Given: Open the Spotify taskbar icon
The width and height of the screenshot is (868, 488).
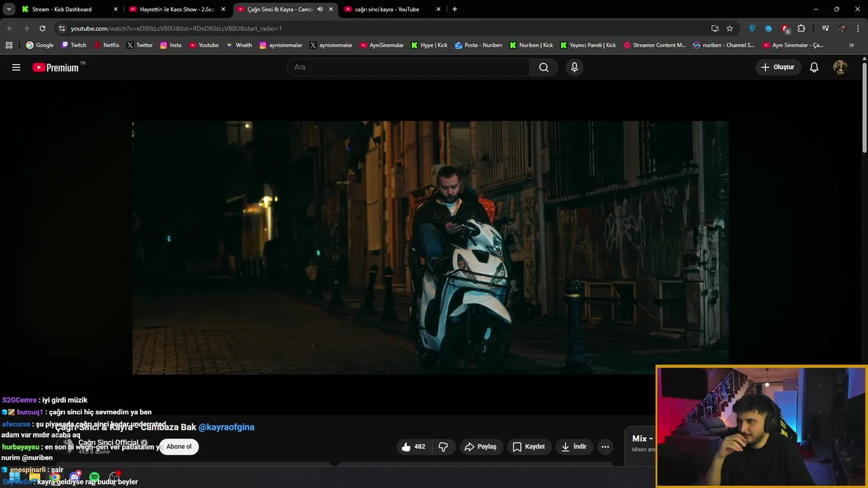Looking at the screenshot, I should click(94, 478).
